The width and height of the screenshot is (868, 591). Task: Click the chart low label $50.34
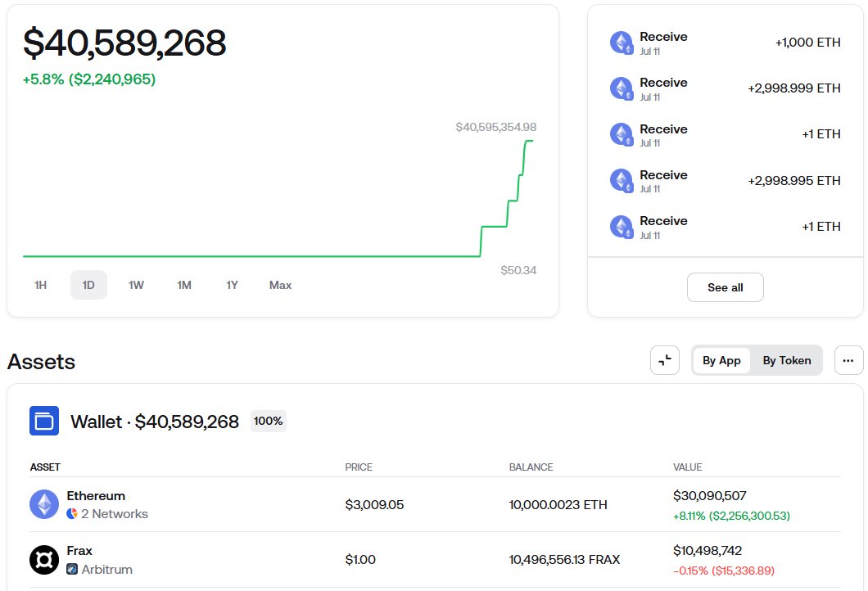(518, 270)
